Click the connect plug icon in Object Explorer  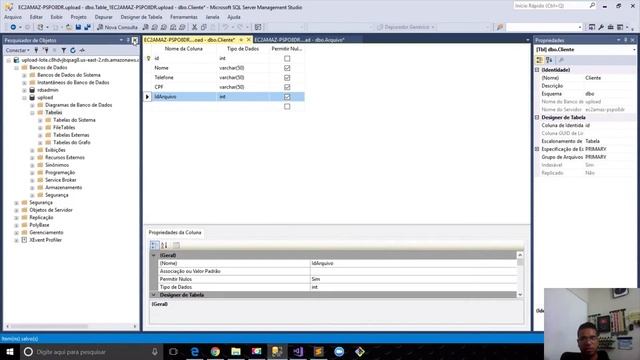coord(36,50)
